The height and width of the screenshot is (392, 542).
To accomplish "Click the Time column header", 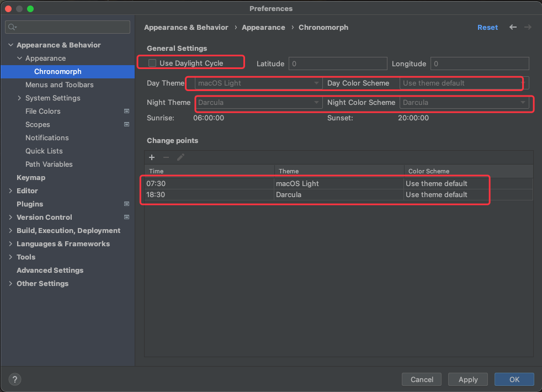I will pyautogui.click(x=210, y=171).
